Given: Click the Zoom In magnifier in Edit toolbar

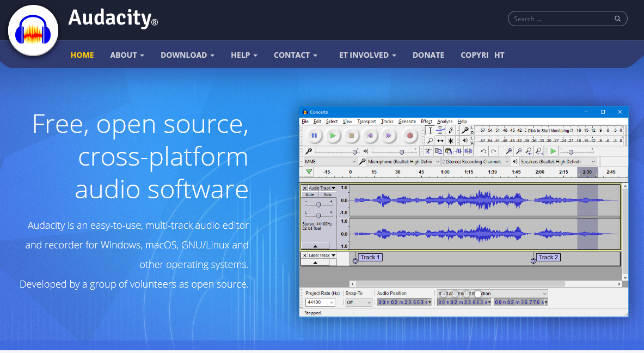Looking at the screenshot, I should (509, 151).
